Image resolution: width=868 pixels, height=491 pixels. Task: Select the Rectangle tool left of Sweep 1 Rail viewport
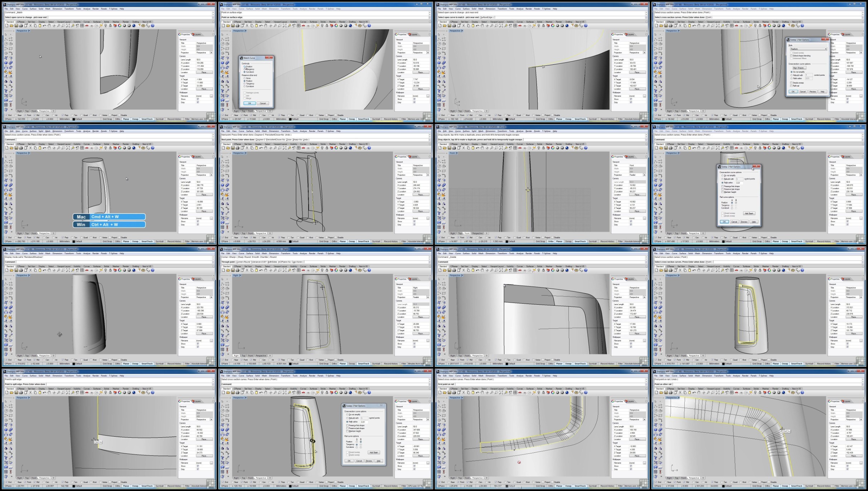(x=660, y=49)
